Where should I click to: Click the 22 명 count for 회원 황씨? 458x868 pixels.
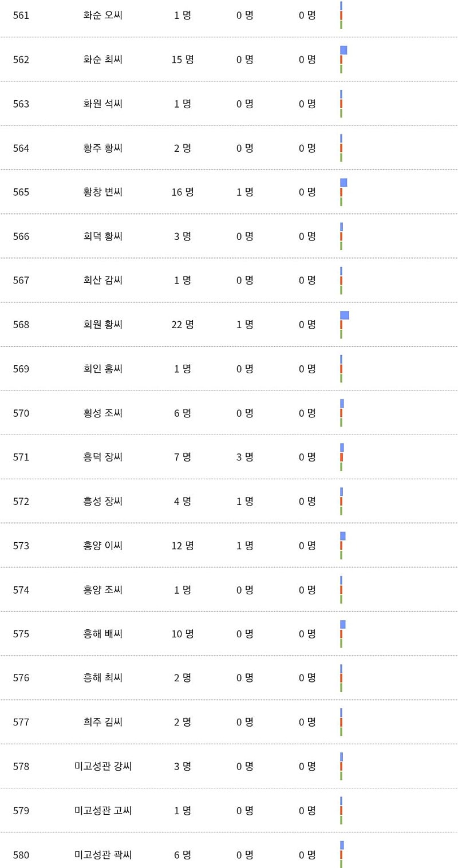click(183, 325)
